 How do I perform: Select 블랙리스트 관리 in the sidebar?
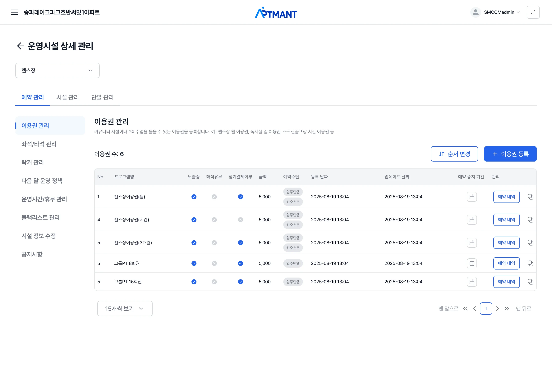point(40,217)
